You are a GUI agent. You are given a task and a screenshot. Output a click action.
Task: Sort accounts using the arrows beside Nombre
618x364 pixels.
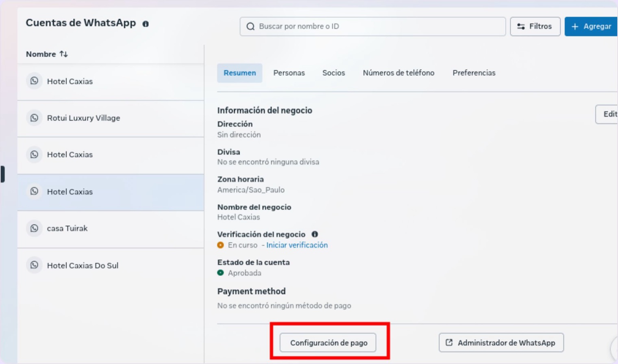tap(64, 54)
